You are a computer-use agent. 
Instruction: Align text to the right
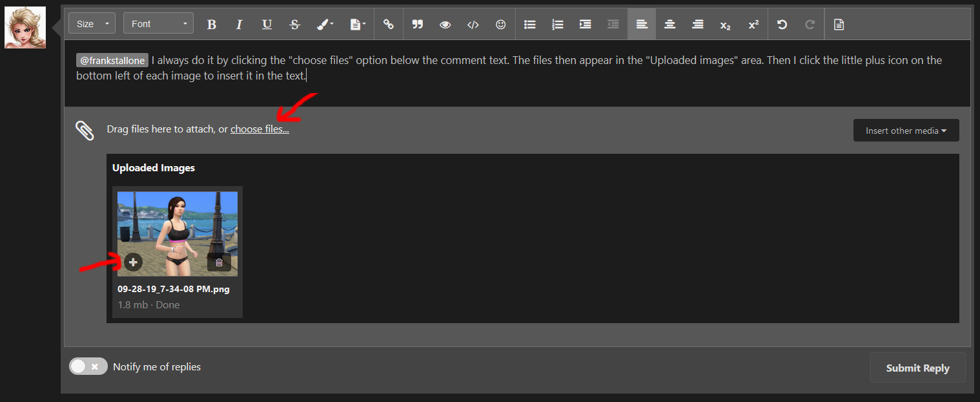click(x=698, y=25)
